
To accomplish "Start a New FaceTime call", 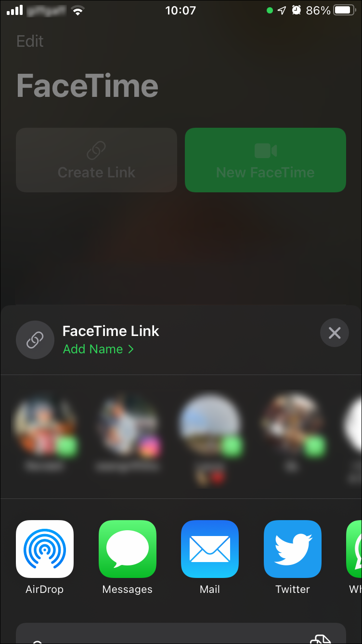I will point(265,160).
